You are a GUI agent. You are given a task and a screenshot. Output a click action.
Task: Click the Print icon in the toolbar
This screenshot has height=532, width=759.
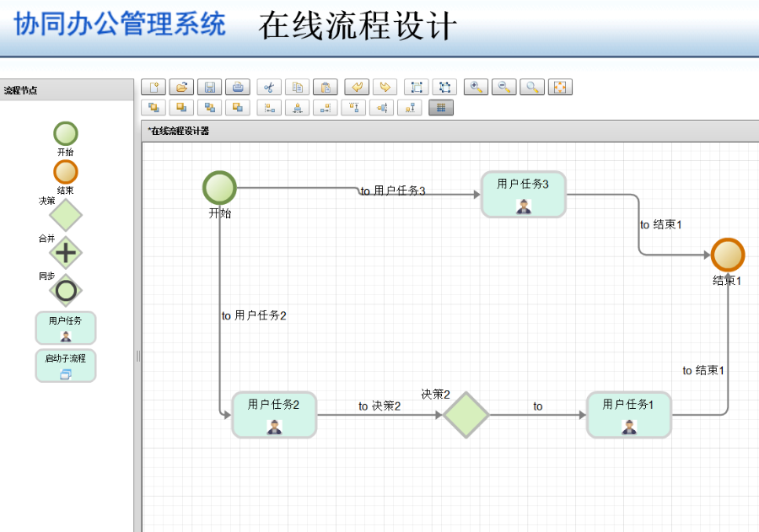[239, 87]
